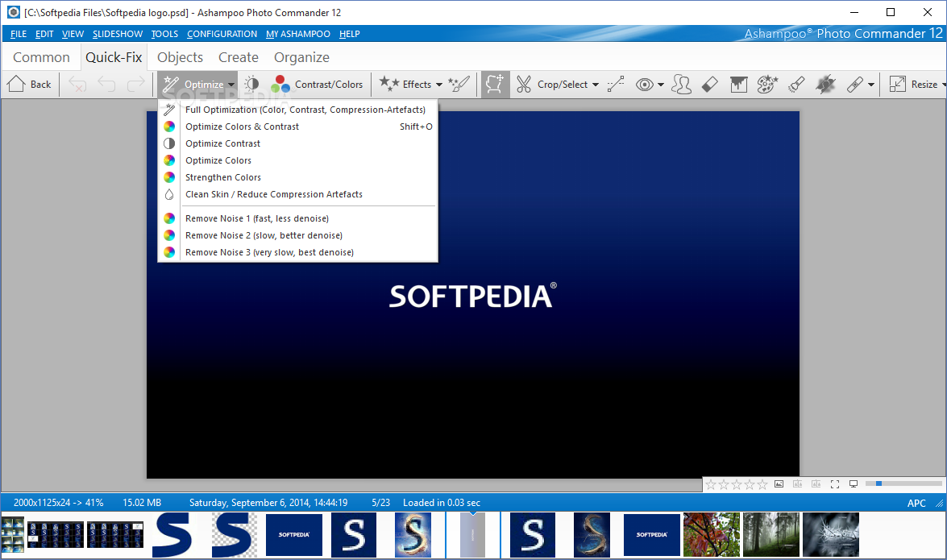
Task: Select the highlighted object selection tool
Action: tap(495, 84)
